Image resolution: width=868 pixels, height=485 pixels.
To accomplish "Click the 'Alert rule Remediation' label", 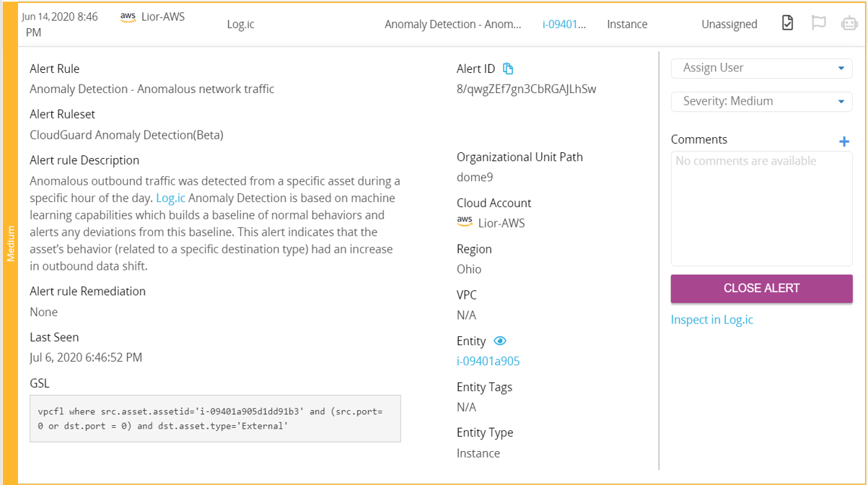I will click(x=87, y=291).
